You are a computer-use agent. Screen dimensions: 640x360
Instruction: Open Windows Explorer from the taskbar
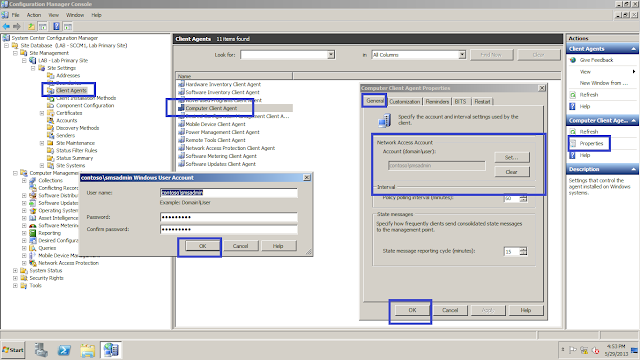tap(87, 350)
